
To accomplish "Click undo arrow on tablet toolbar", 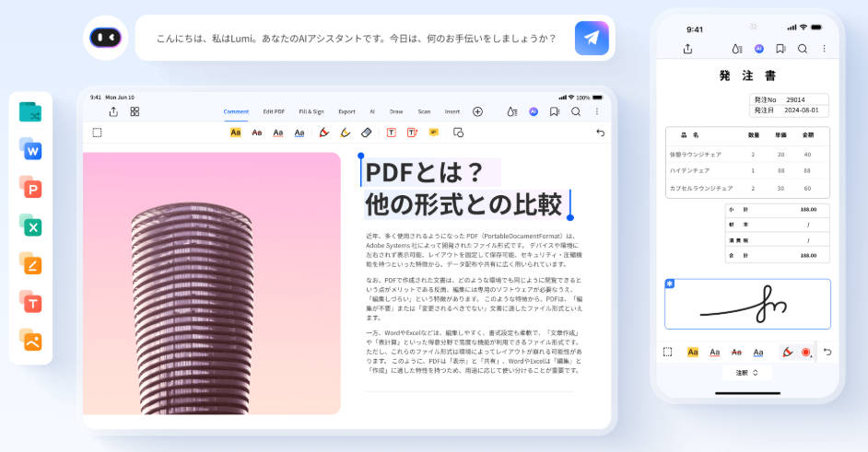I will 600,133.
